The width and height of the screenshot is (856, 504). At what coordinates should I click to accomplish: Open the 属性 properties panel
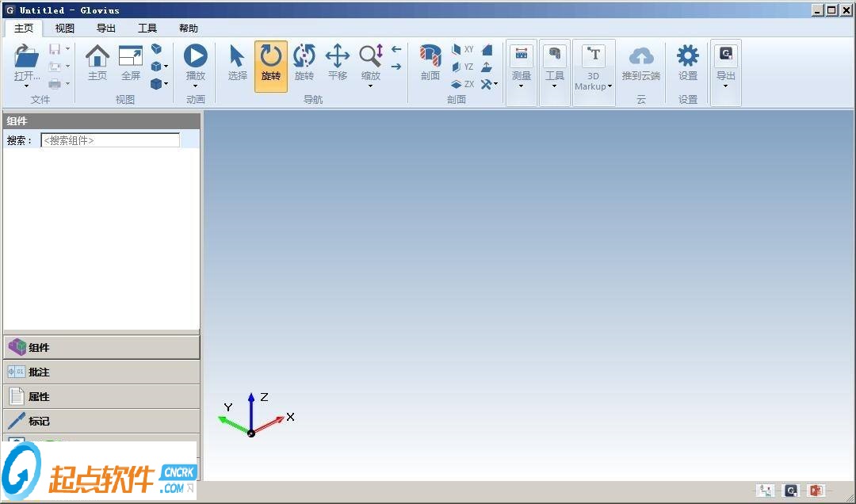(101, 396)
